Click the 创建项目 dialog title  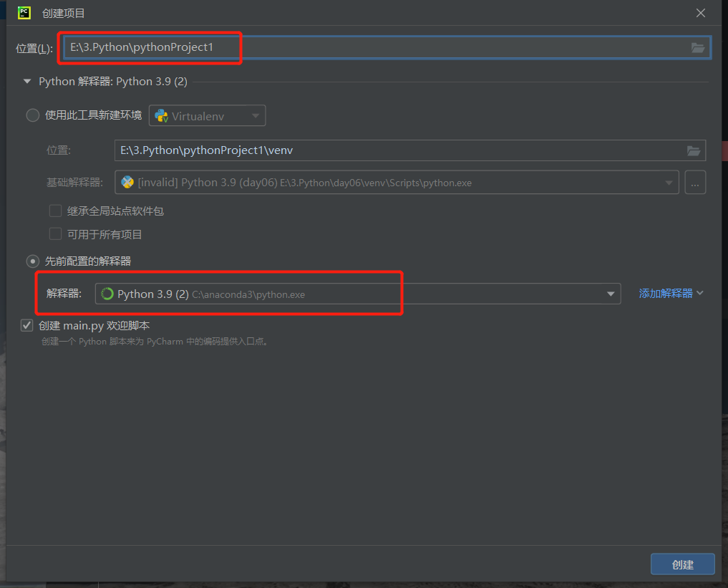[63, 14]
